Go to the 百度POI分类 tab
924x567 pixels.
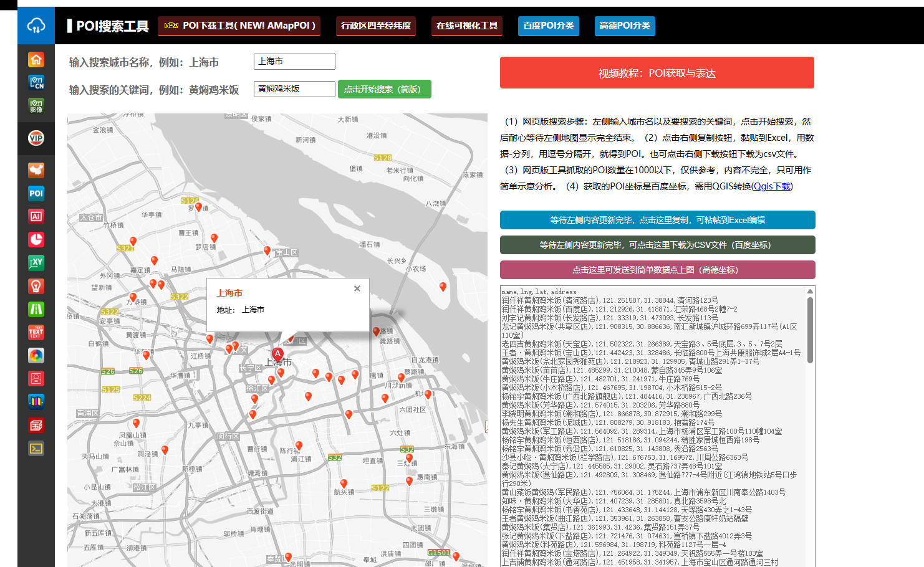coord(548,26)
